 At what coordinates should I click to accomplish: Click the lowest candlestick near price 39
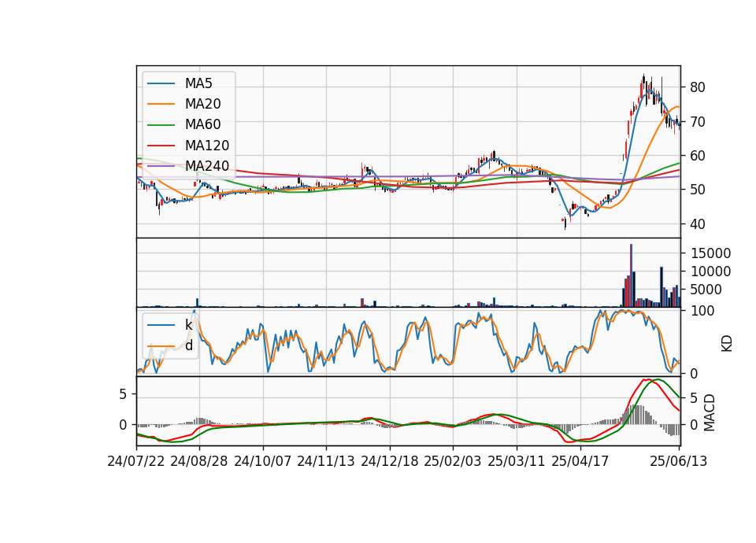tap(565, 224)
